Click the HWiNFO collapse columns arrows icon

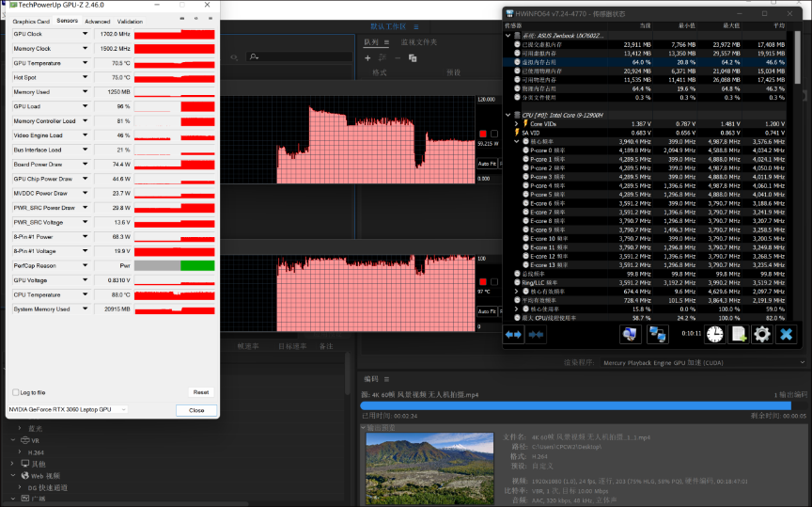(536, 334)
